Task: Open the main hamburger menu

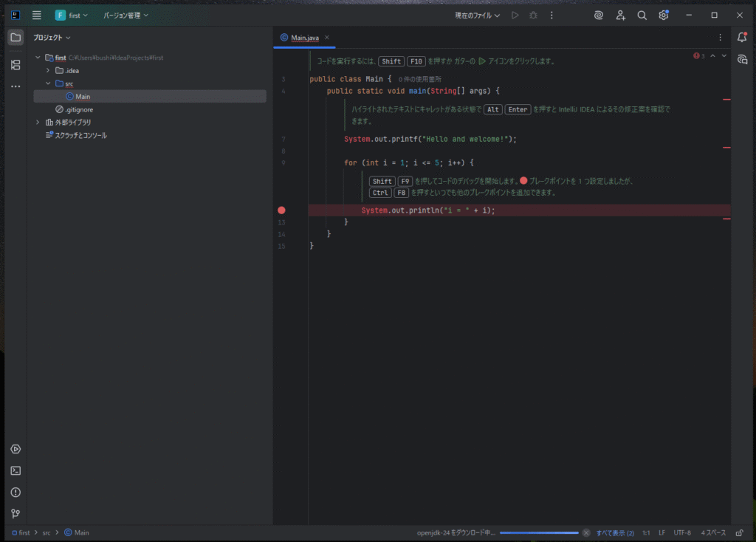Action: pos(37,16)
